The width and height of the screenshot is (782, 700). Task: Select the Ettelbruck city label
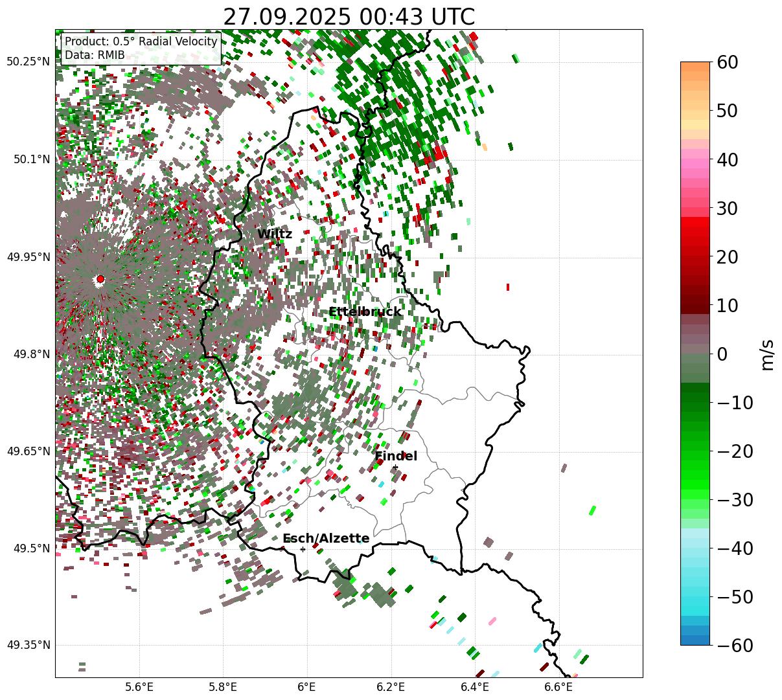pyautogui.click(x=365, y=312)
